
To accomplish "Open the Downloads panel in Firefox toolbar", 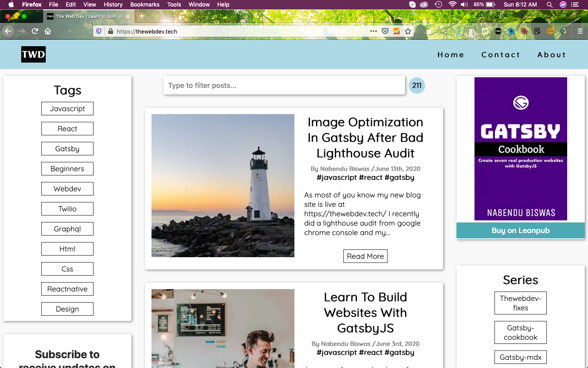I will (459, 31).
